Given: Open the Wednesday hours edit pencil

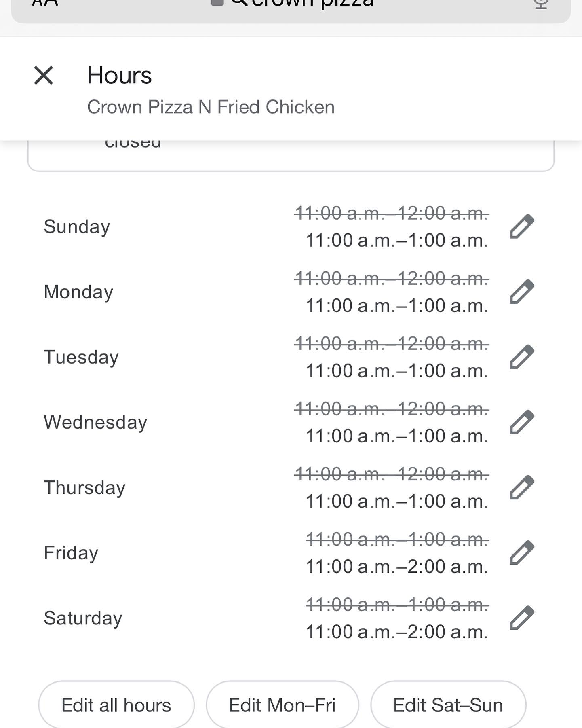Looking at the screenshot, I should point(522,422).
